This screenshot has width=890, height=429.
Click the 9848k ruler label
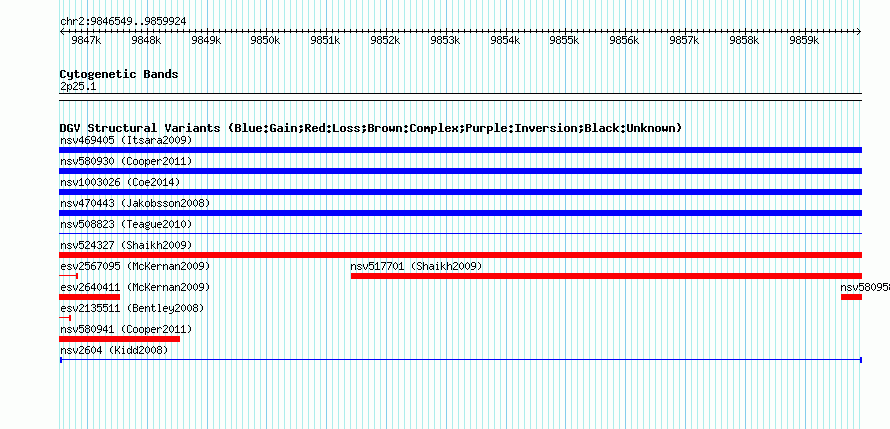(146, 40)
